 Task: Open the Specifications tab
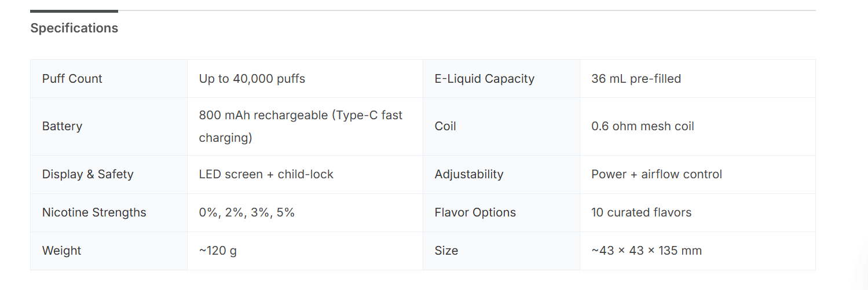point(74,28)
